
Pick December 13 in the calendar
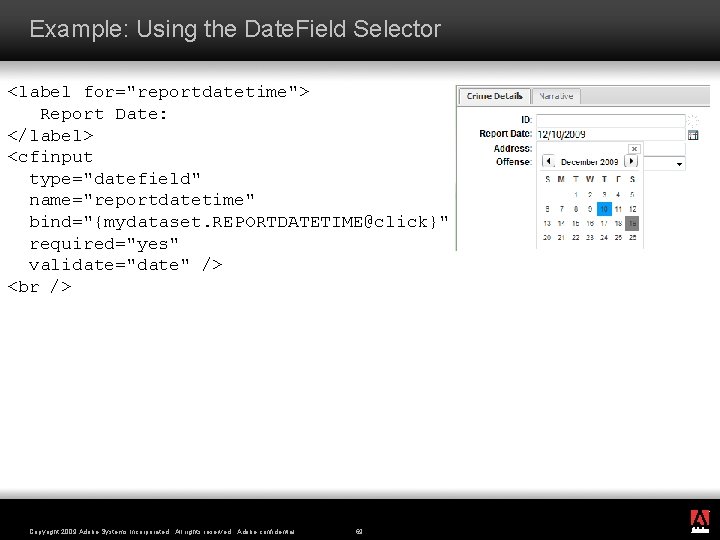tap(547, 223)
